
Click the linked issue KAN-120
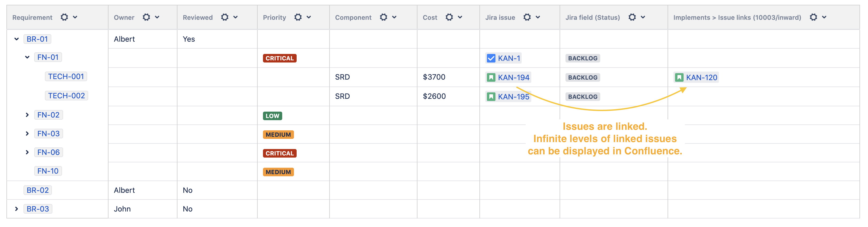pyautogui.click(x=701, y=77)
